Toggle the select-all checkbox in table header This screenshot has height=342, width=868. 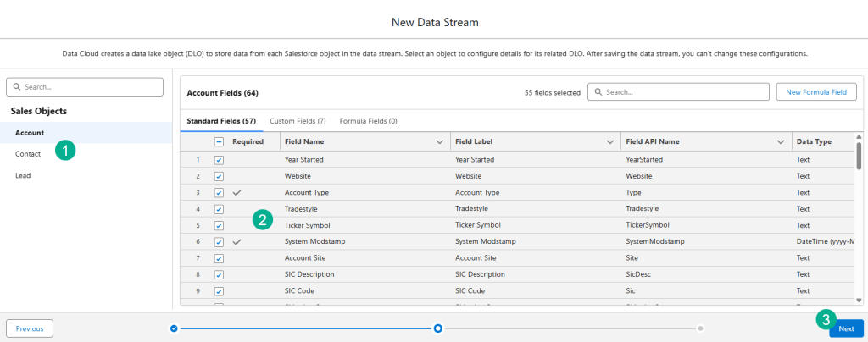219,142
